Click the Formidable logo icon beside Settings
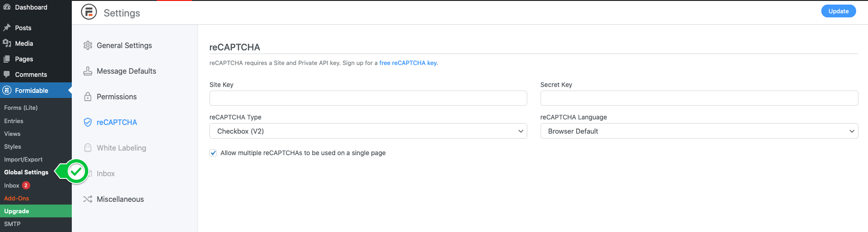 tap(89, 12)
